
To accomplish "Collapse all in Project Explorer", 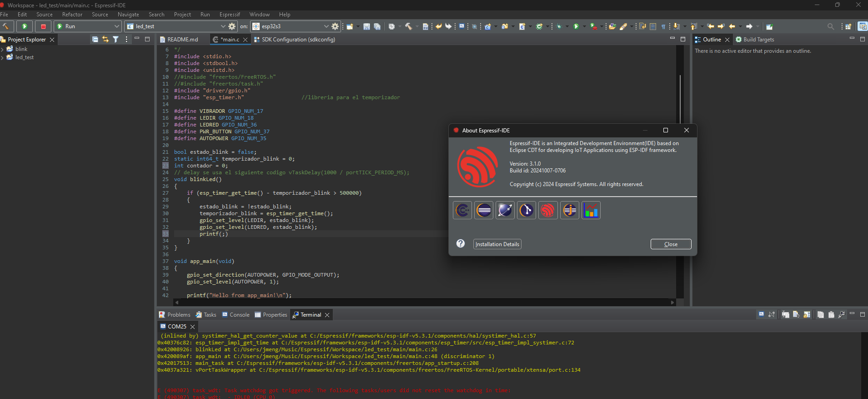I will pyautogui.click(x=95, y=40).
